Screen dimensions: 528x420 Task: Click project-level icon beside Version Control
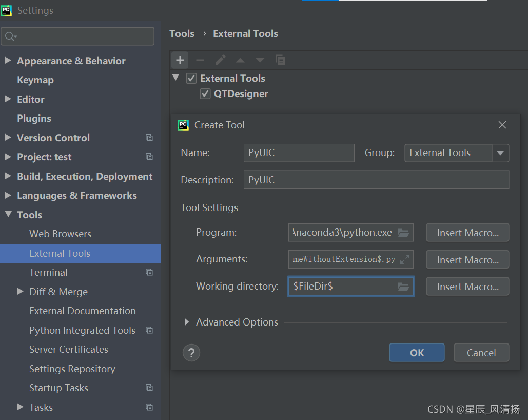(149, 138)
